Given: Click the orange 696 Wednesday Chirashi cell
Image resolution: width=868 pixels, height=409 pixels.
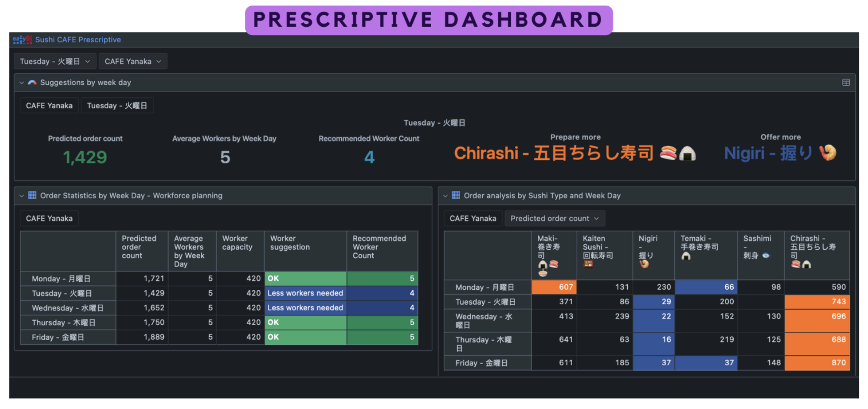Looking at the screenshot, I should 817,320.
